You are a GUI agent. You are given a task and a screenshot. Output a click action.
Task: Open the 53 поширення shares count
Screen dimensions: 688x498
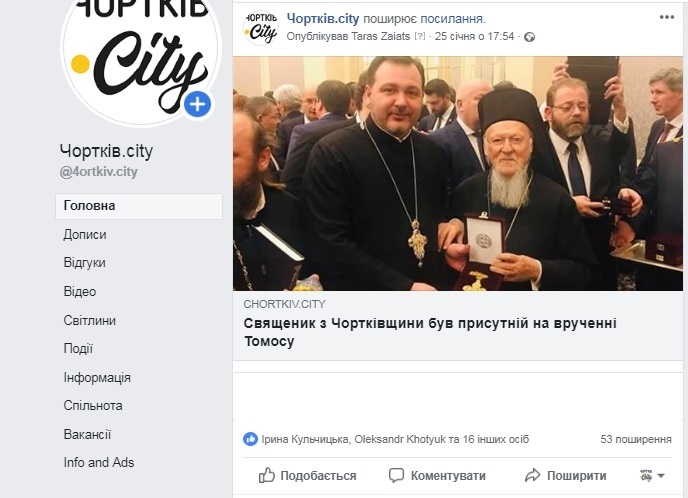click(636, 439)
